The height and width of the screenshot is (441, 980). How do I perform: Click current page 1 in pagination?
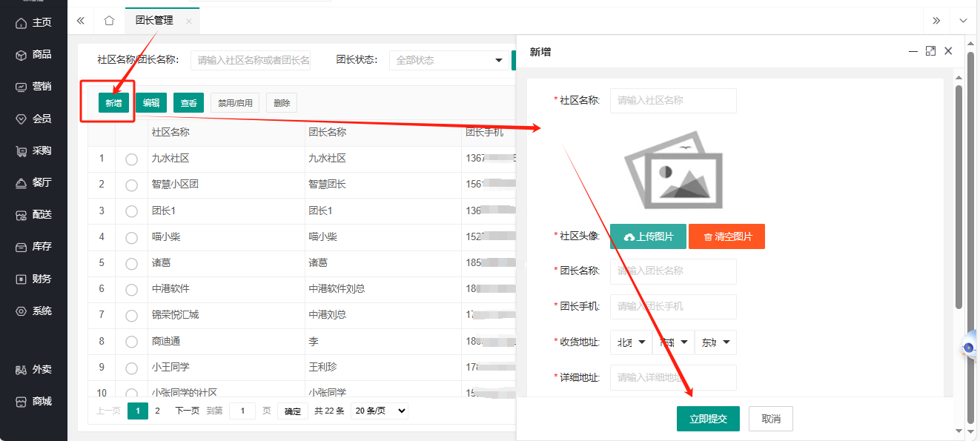coord(138,411)
